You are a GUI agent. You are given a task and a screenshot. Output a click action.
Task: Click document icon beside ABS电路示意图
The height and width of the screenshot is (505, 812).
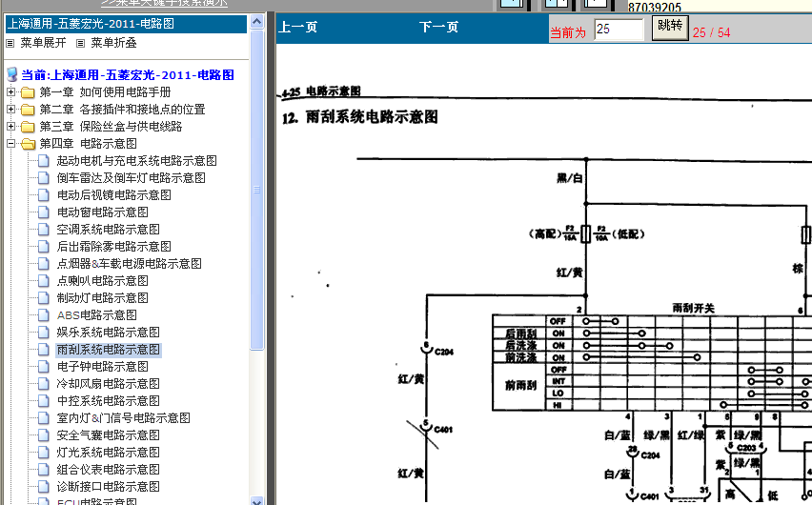pos(44,314)
